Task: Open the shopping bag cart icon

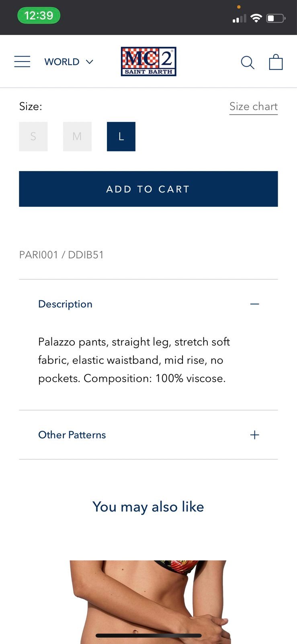Action: [276, 62]
